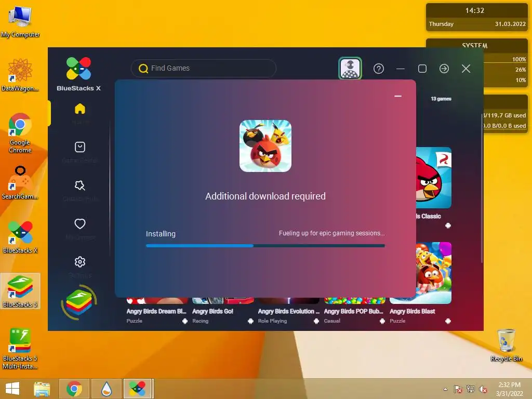
Task: Click the Action Center flag icon
Action: [458, 389]
